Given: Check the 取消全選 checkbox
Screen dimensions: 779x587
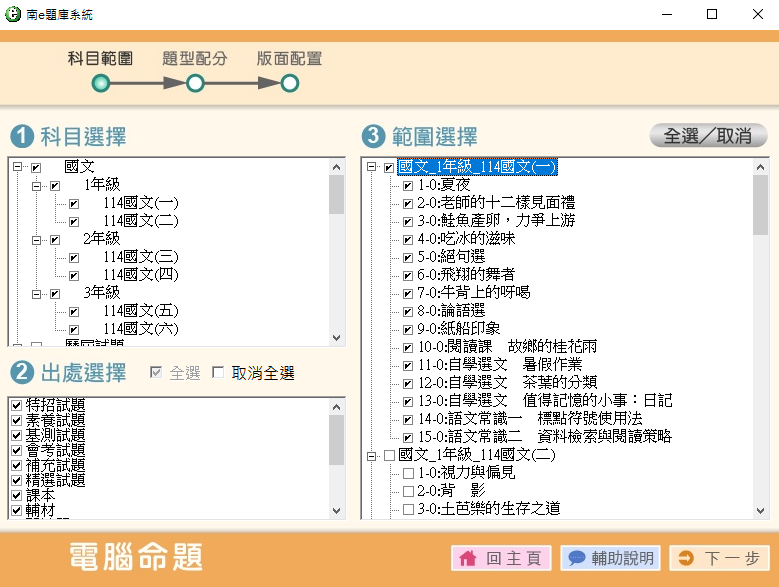Looking at the screenshot, I should 218,373.
